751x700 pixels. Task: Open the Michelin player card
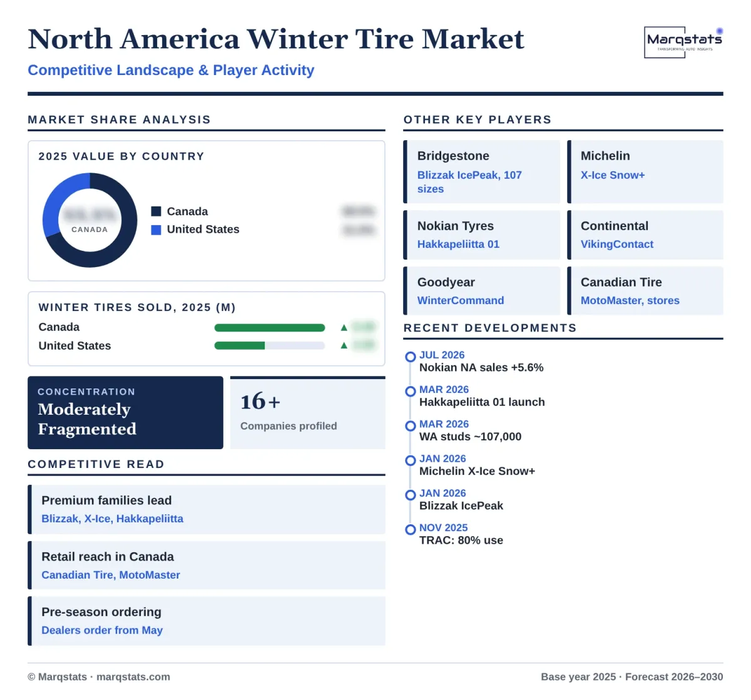(x=645, y=172)
